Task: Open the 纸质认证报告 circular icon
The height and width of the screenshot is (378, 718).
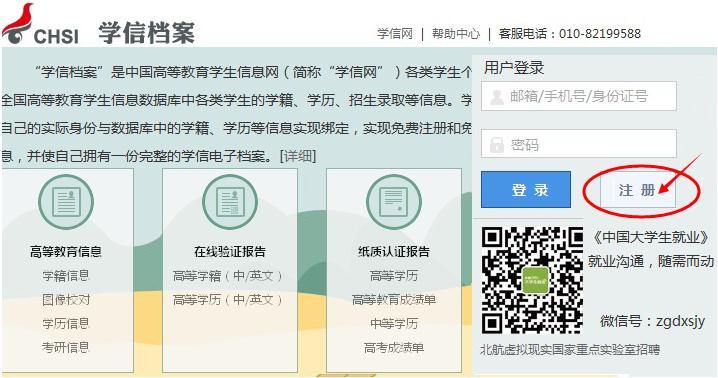Action: click(x=394, y=202)
